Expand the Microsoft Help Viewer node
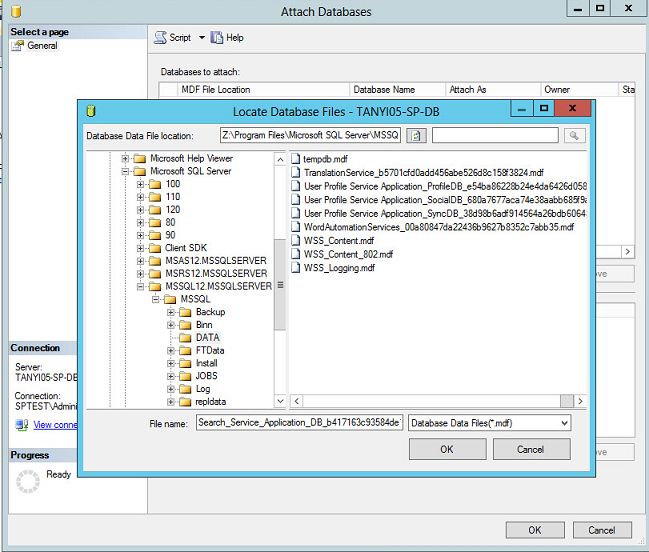649x552 pixels. pyautogui.click(x=125, y=158)
